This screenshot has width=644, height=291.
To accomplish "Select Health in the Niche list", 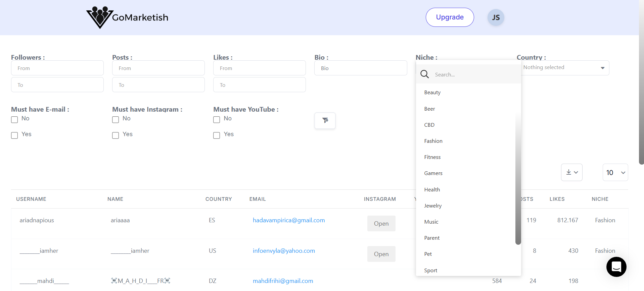I will (x=466, y=190).
